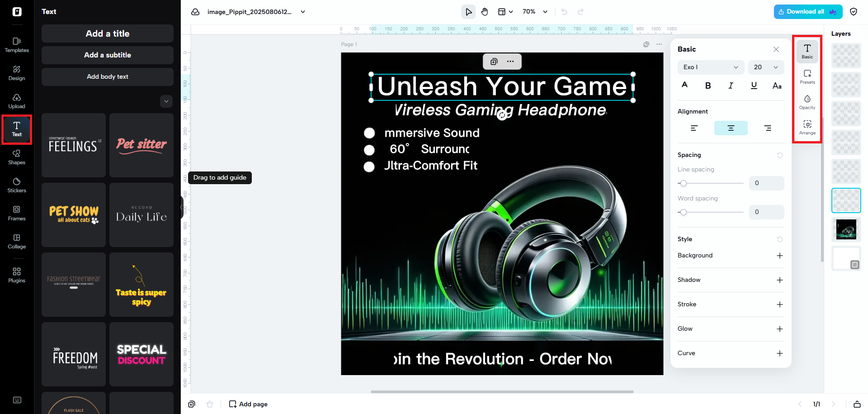
Task: Open the canvas layout dropdown
Action: tap(505, 12)
